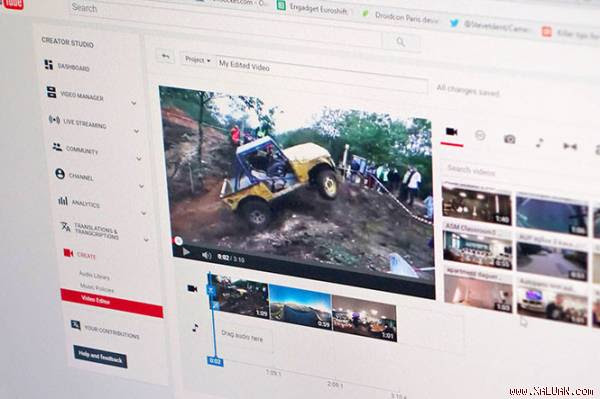Image resolution: width=600 pixels, height=399 pixels.
Task: Open the Project dropdown
Action: point(197,60)
